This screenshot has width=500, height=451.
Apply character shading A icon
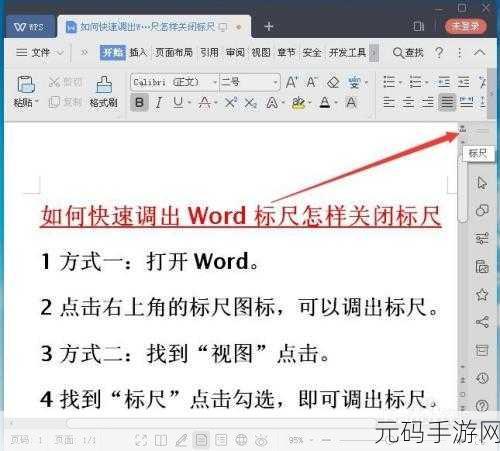click(x=351, y=102)
